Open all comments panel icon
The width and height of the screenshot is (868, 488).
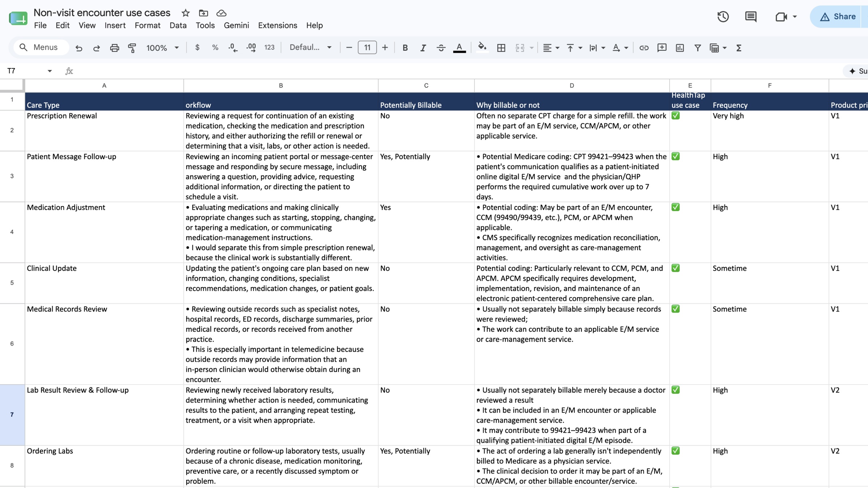(751, 17)
